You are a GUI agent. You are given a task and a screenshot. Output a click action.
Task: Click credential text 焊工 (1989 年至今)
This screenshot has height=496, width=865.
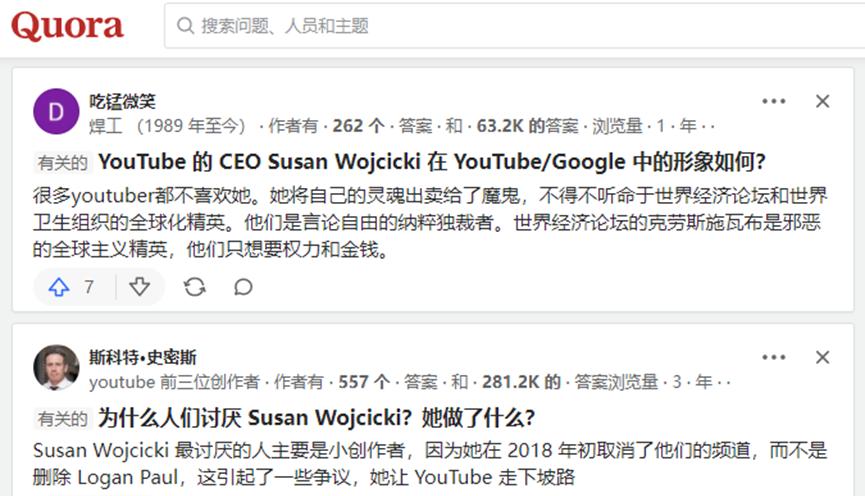coord(167,126)
